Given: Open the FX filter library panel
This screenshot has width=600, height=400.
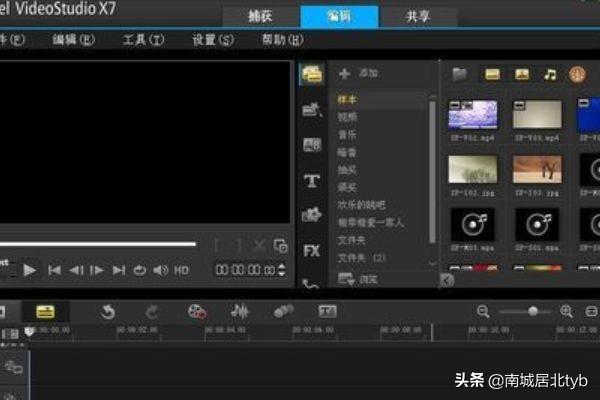Looking at the screenshot, I should click(312, 250).
